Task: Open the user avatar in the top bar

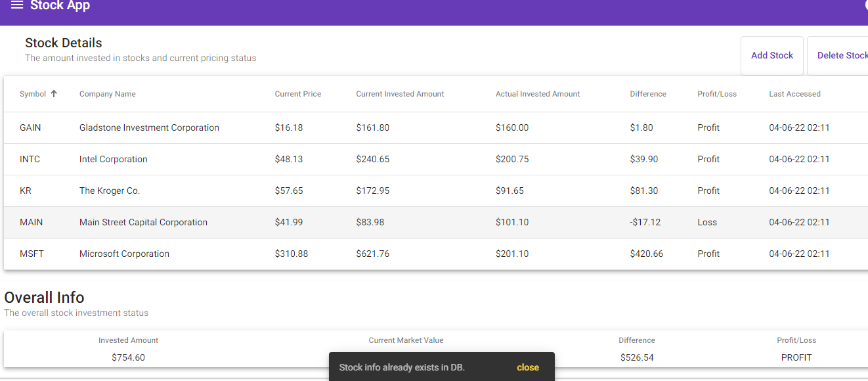Action: 865,5
